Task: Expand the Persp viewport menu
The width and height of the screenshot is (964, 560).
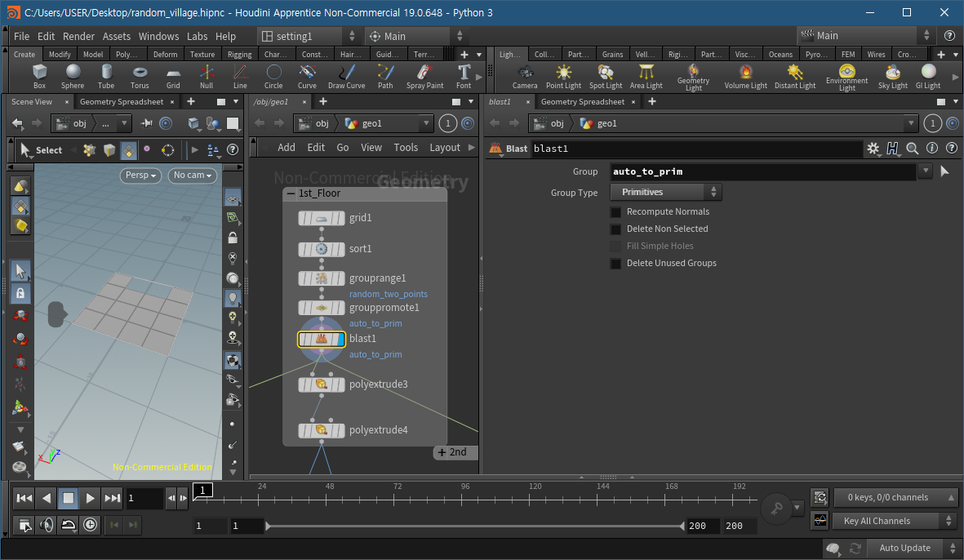Action: coord(141,175)
